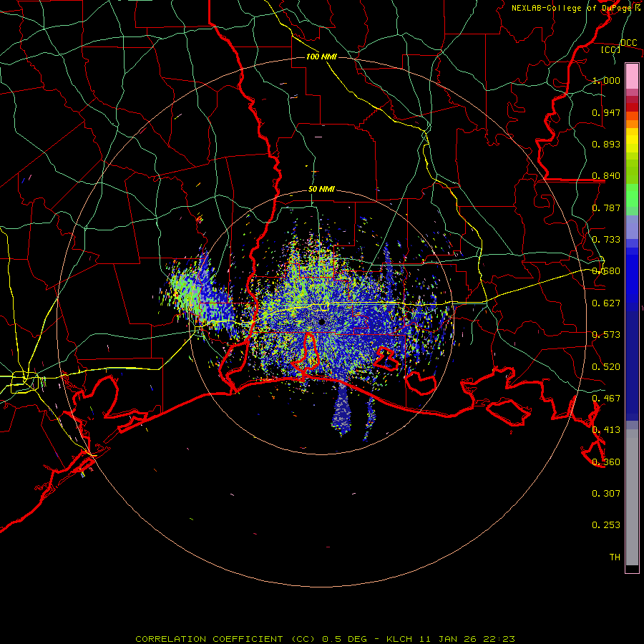Select the 0.467 legend value
Screen dimensions: 644x644
pos(606,399)
